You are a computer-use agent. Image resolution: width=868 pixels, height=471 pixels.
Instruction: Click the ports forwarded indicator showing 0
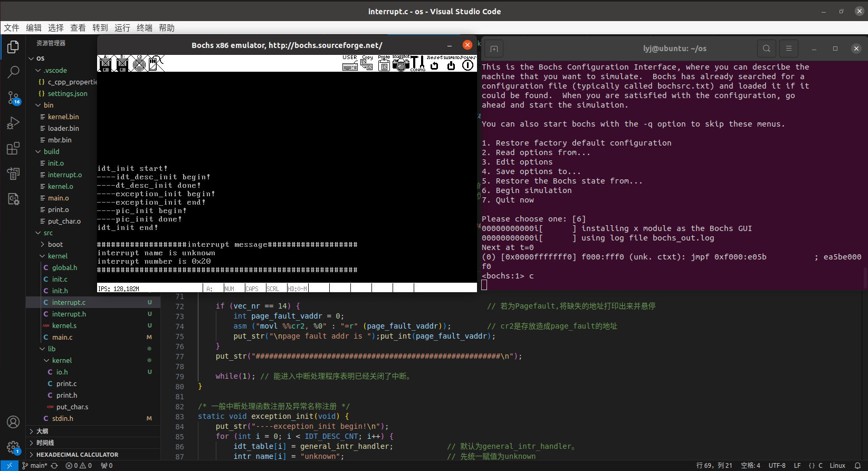107,466
